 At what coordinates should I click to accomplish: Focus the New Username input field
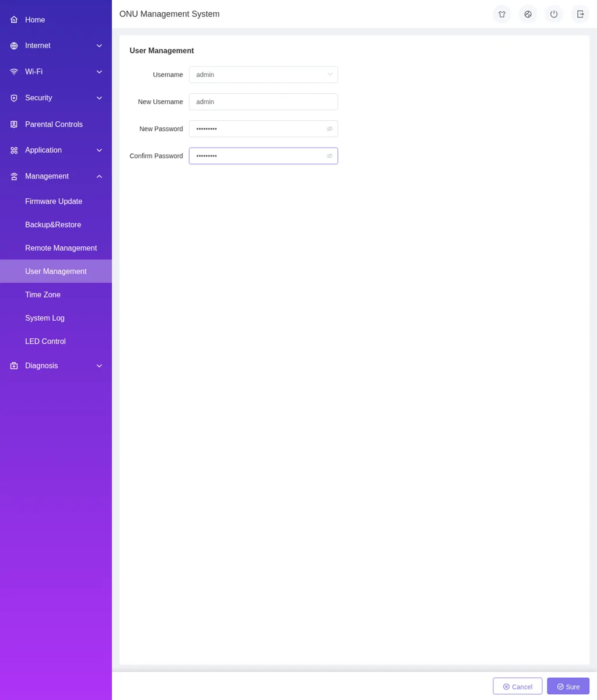pyautogui.click(x=264, y=101)
